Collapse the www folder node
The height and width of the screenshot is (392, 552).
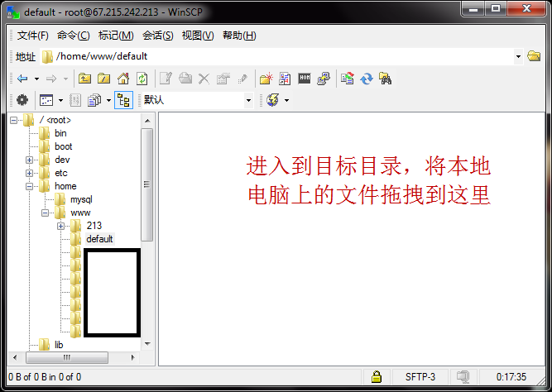46,213
